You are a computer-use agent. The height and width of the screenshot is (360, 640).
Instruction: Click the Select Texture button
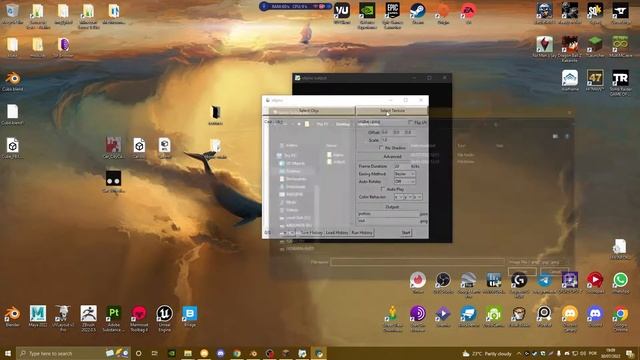click(x=392, y=111)
